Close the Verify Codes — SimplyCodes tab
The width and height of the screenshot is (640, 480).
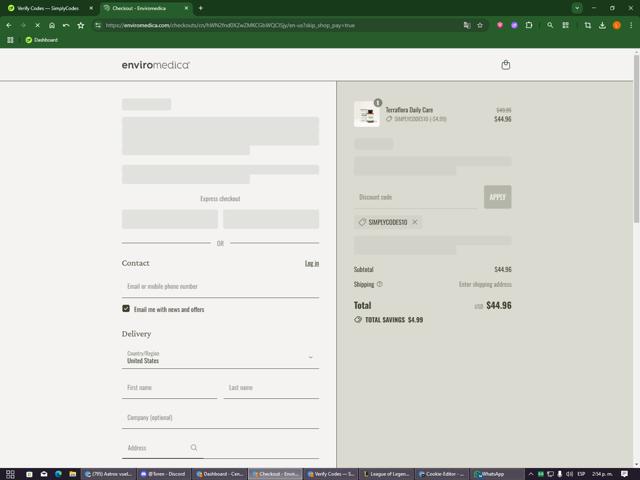(91, 8)
